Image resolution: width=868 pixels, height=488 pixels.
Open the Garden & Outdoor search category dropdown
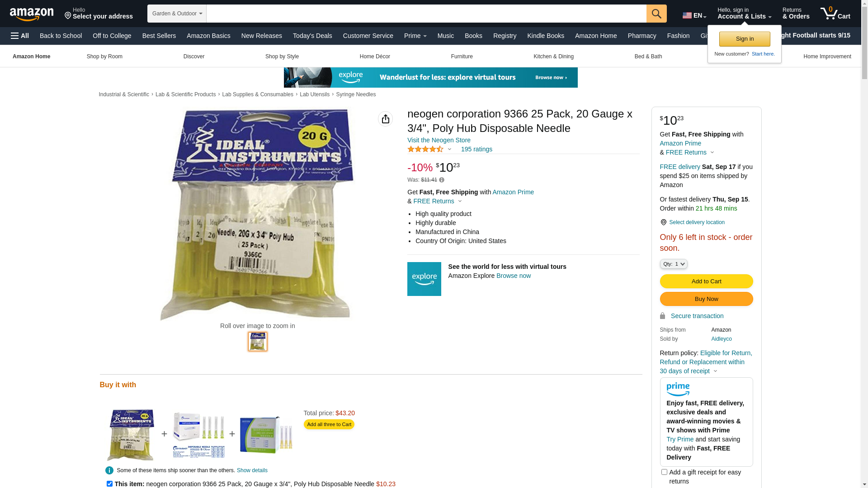pyautogui.click(x=177, y=14)
